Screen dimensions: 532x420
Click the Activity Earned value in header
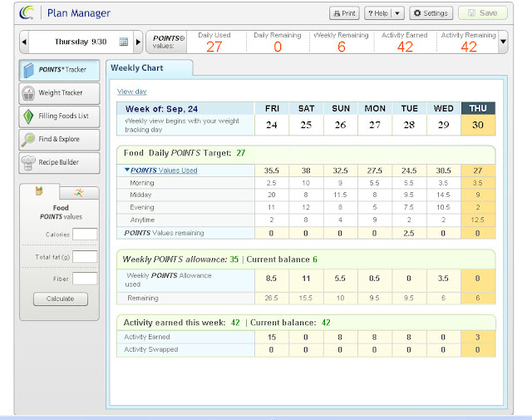405,47
